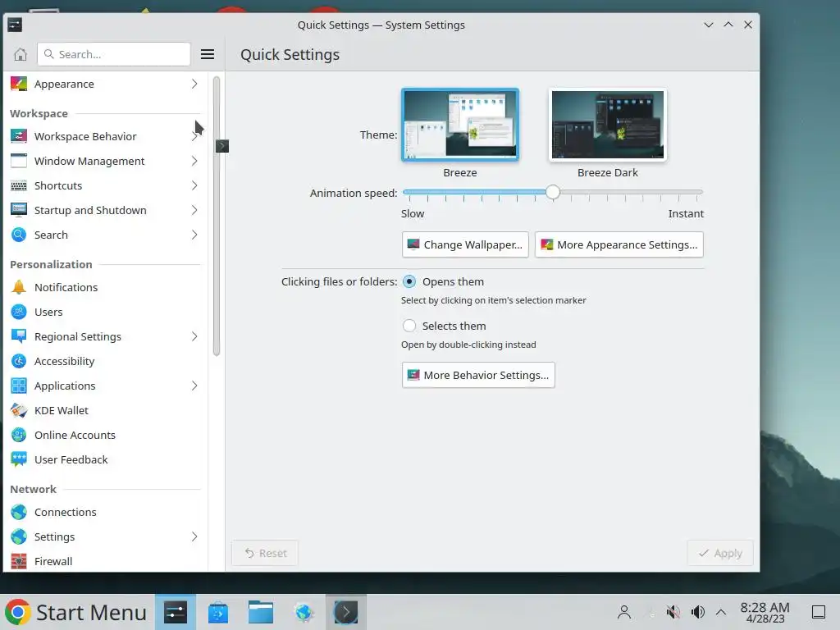Click the User Feedback icon
The image size is (840, 630).
pos(19,459)
